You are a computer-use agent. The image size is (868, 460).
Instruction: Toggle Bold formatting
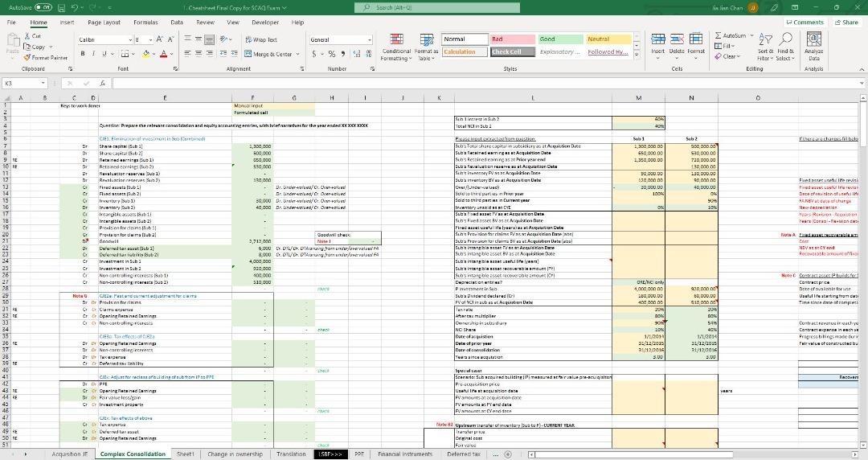coord(83,54)
